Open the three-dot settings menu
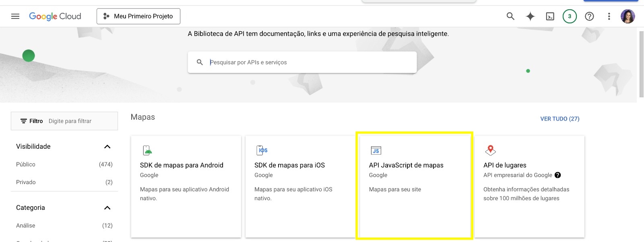Image resolution: width=644 pixels, height=242 pixels. (x=609, y=16)
